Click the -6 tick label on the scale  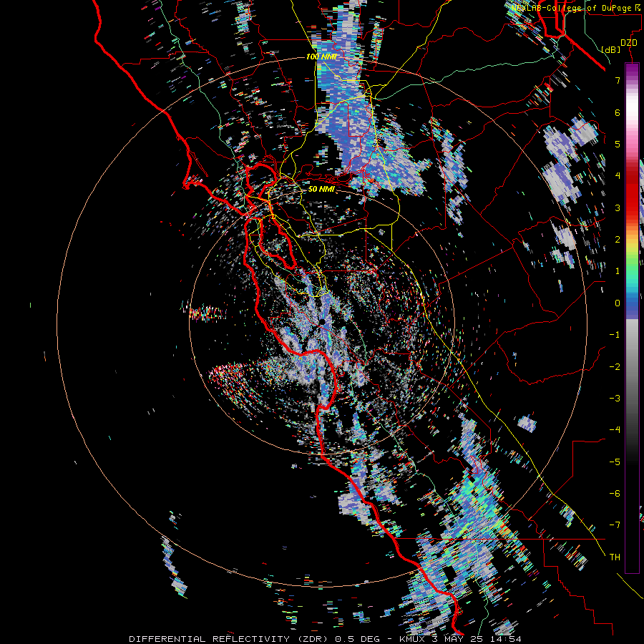tap(615, 494)
